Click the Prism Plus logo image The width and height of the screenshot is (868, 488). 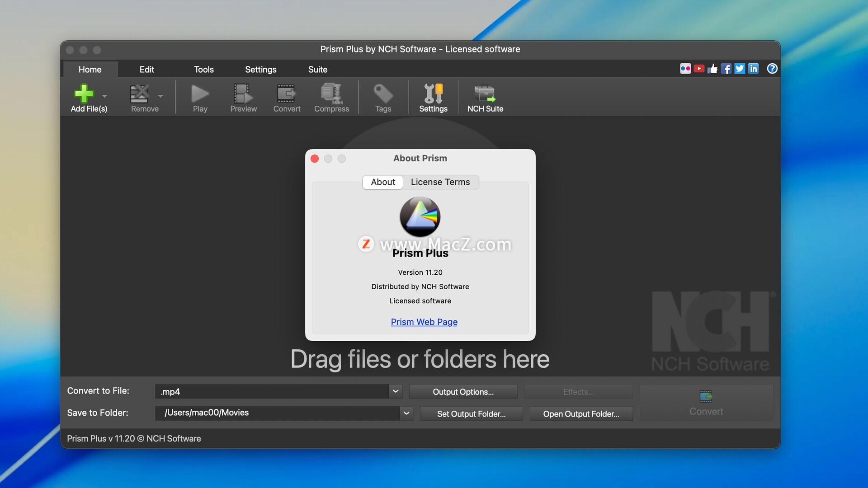tap(420, 217)
